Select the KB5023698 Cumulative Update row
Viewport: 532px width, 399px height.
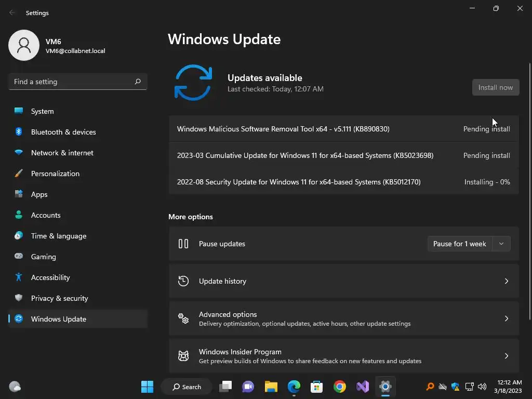point(344,155)
